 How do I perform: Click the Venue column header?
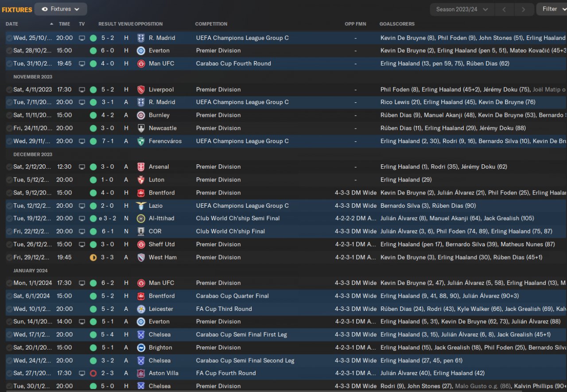tap(126, 24)
